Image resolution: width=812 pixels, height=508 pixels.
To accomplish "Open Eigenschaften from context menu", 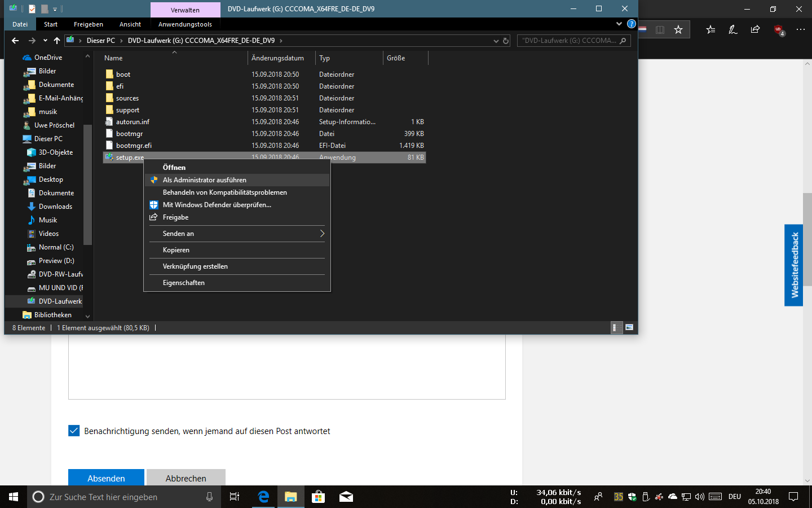I will [x=237, y=283].
